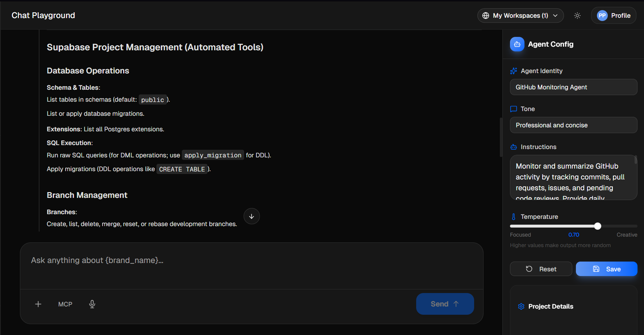This screenshot has height=335, width=644.
Task: Click the microphone voice input icon
Action: pos(92,304)
